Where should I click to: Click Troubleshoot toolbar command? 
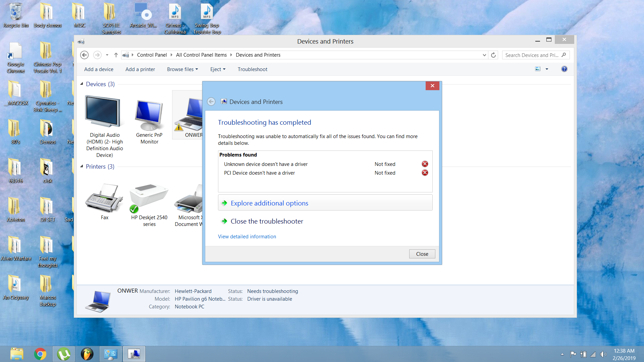[253, 69]
